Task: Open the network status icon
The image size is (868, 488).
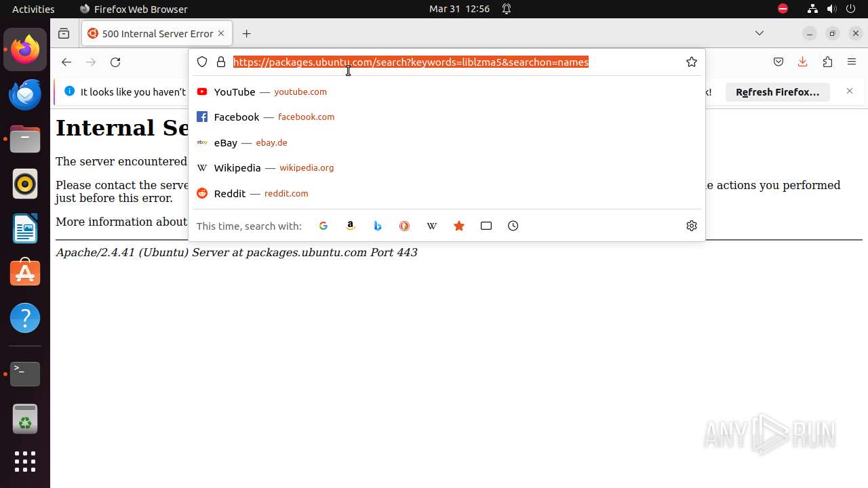Action: tap(812, 9)
